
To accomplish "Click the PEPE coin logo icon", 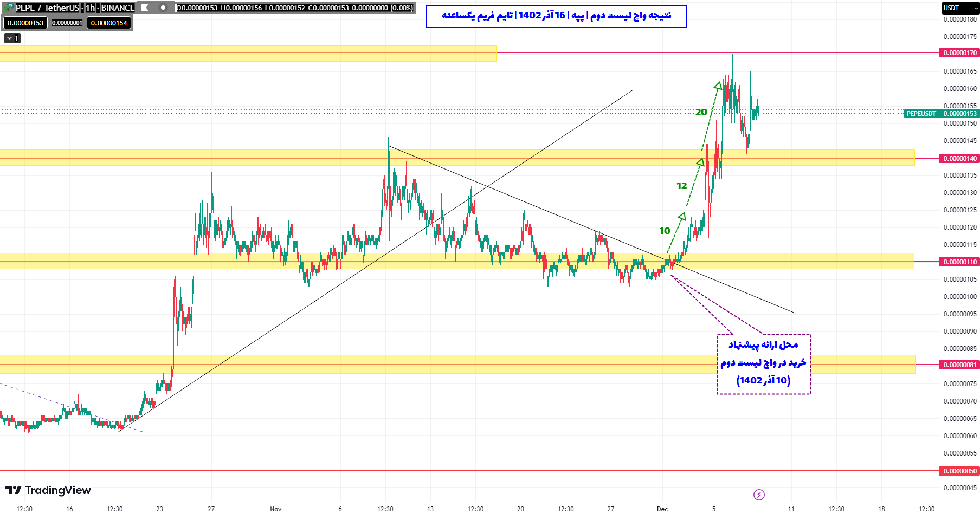I will click(x=9, y=8).
